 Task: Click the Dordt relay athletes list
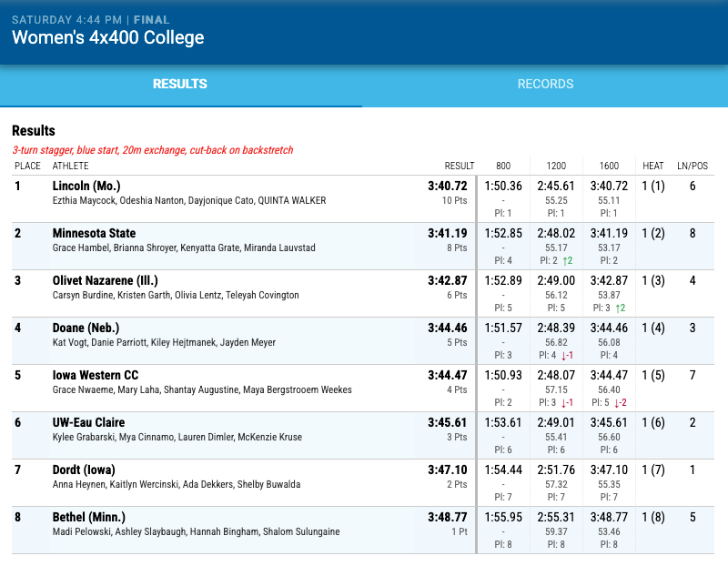click(177, 485)
